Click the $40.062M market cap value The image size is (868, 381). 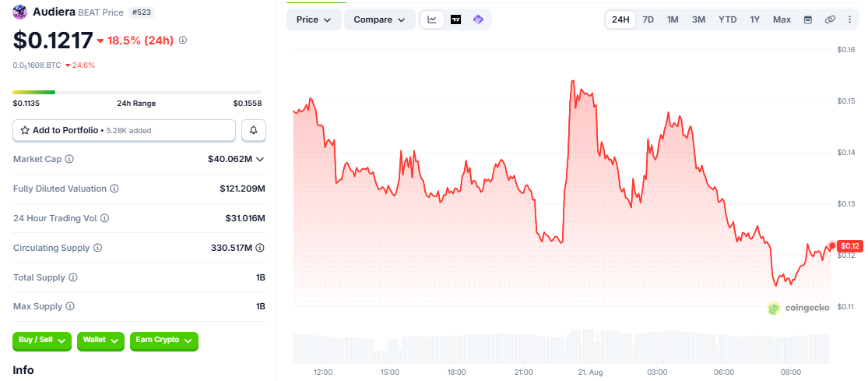point(230,159)
